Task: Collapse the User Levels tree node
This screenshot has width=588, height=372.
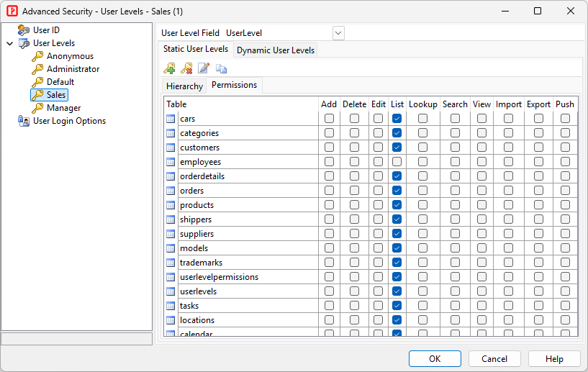Action: point(9,43)
